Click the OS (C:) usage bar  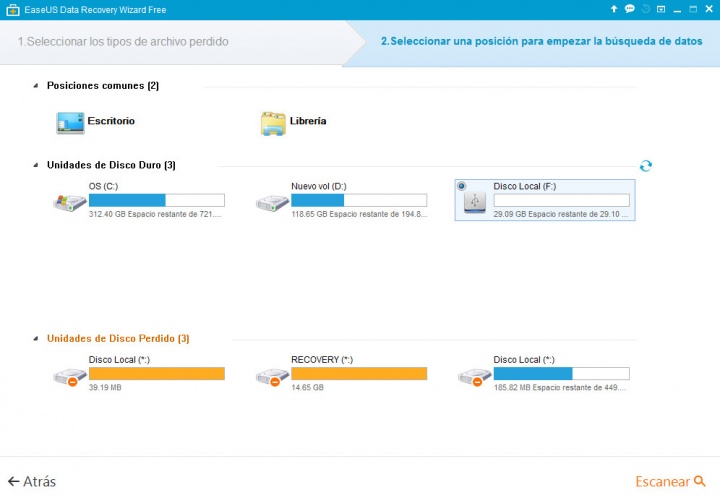157,200
